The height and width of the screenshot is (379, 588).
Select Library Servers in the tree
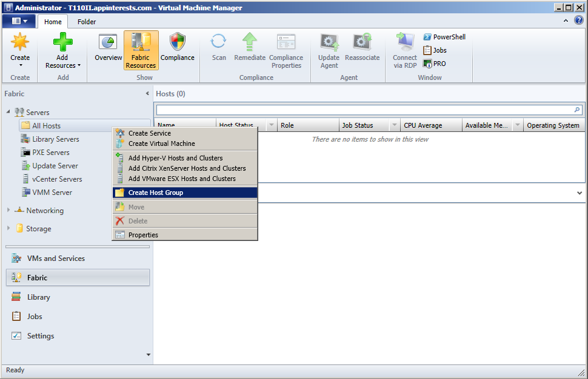coord(55,139)
